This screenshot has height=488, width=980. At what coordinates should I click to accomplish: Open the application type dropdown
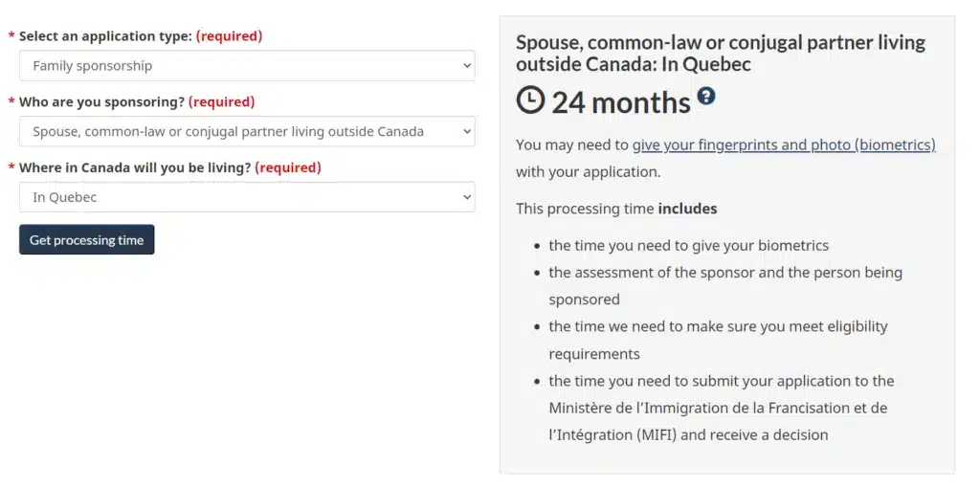246,66
